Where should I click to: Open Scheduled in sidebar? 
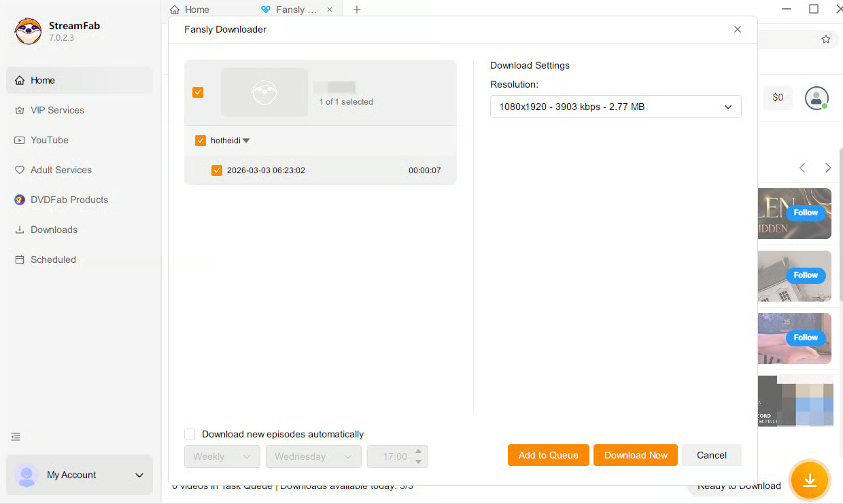(x=80, y=259)
